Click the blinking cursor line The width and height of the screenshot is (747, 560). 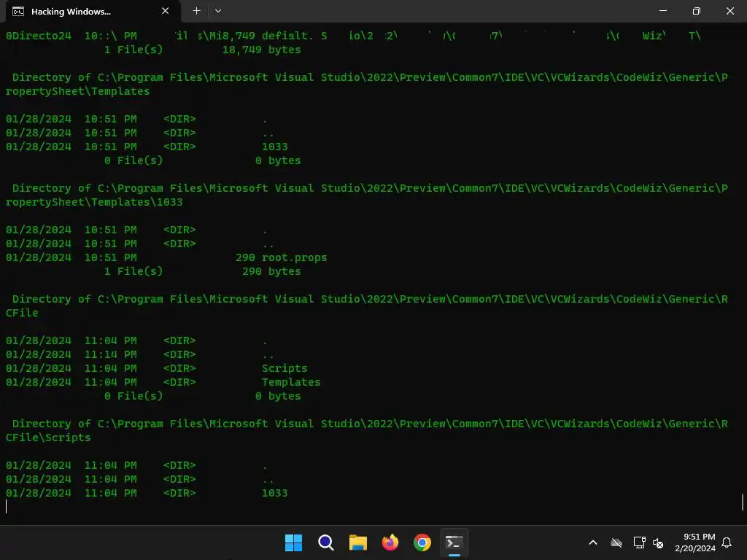pyautogui.click(x=6, y=507)
